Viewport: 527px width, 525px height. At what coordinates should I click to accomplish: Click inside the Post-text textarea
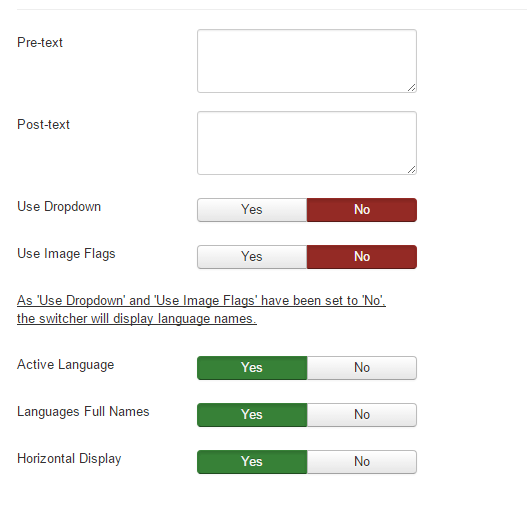307,143
